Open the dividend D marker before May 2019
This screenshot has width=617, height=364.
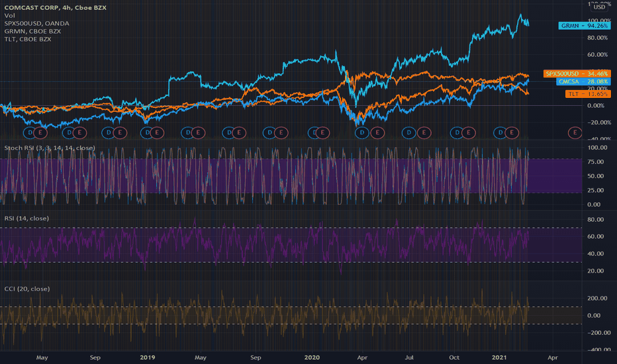[x=188, y=132]
